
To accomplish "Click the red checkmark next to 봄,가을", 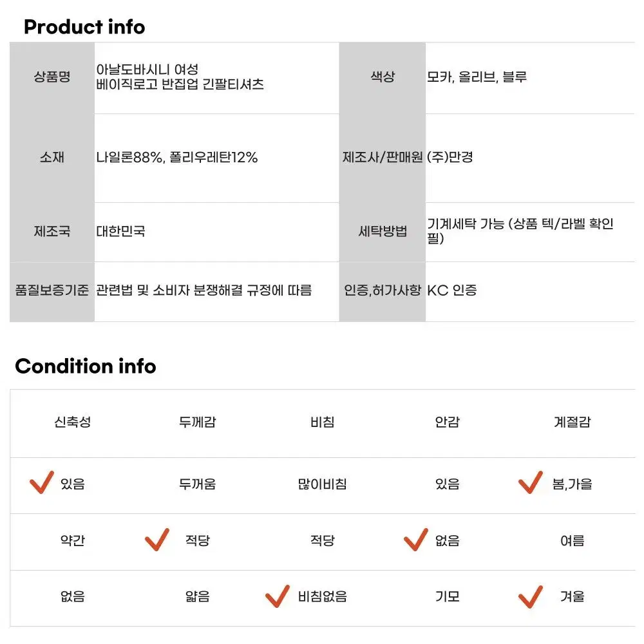I will pyautogui.click(x=531, y=482).
